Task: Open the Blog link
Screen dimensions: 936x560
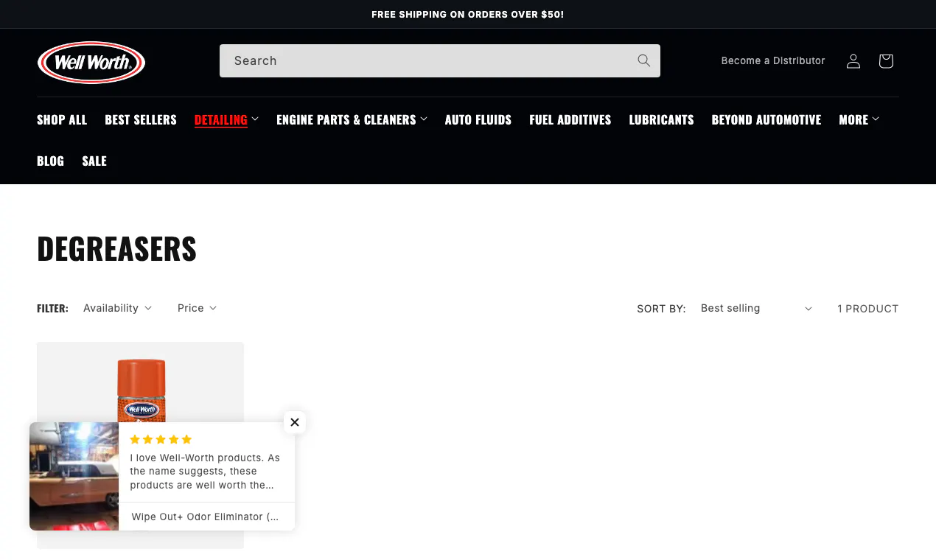Action: pyautogui.click(x=50, y=161)
